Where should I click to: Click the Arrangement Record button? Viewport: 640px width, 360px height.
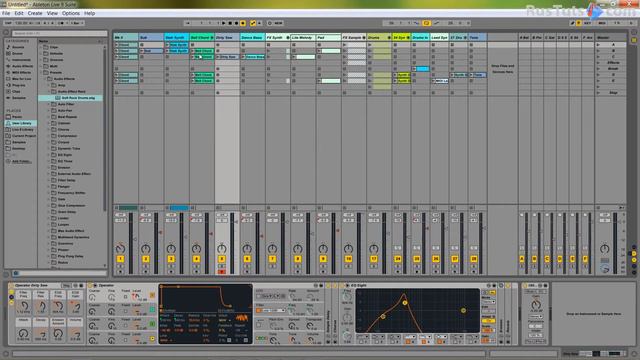tap(236, 23)
